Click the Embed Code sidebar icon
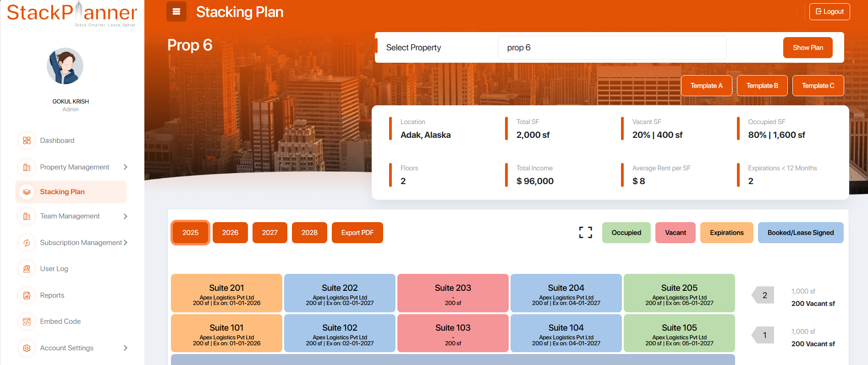 (x=27, y=321)
